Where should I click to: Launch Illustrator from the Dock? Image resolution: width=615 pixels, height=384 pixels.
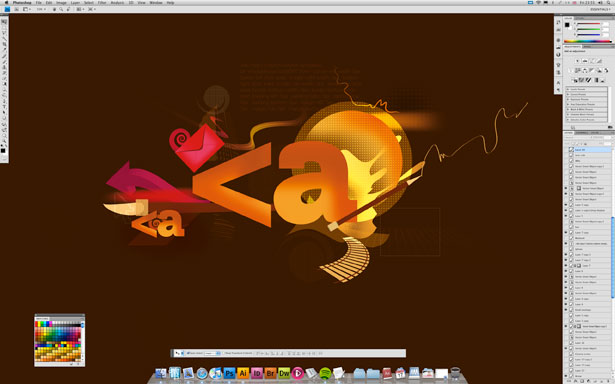tap(243, 373)
